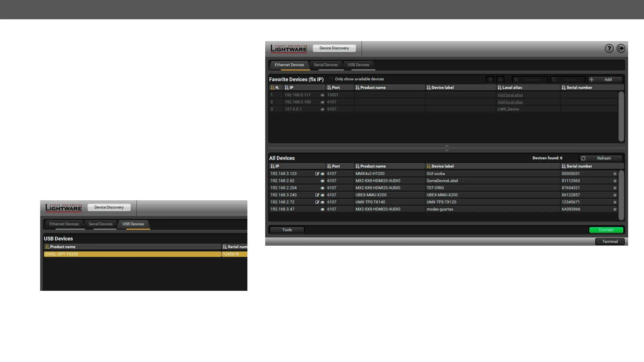Refresh the All Devices list

point(601,158)
